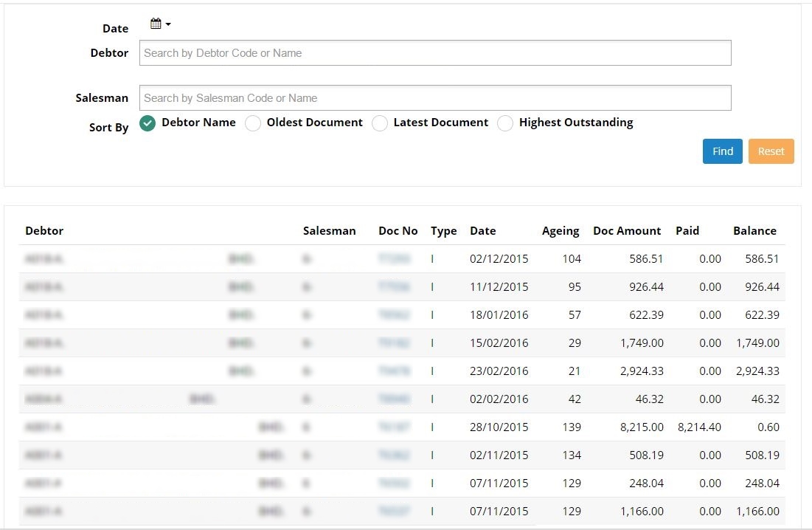The width and height of the screenshot is (812, 530).
Task: Click the Debtor search input field
Action: tap(435, 53)
